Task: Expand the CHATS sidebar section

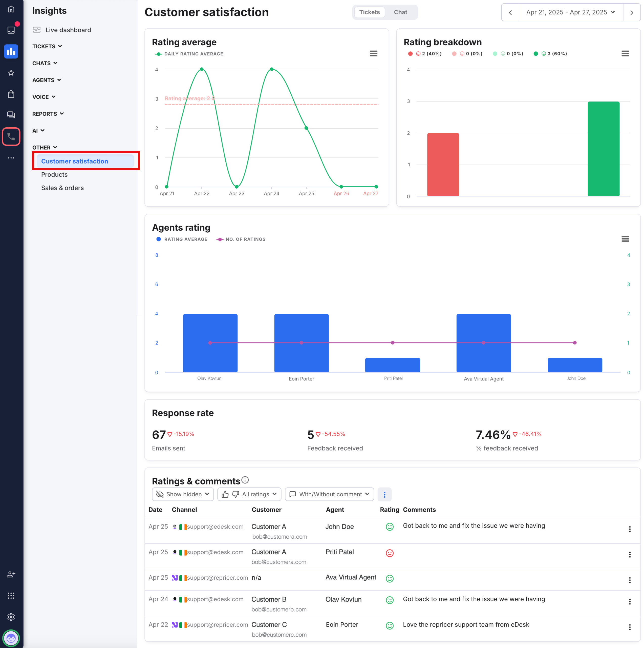Action: [x=45, y=63]
